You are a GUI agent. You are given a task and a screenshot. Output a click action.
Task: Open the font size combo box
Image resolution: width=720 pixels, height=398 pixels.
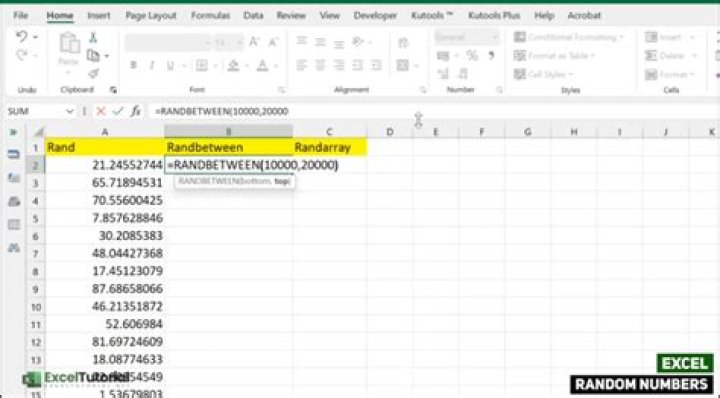pos(228,43)
